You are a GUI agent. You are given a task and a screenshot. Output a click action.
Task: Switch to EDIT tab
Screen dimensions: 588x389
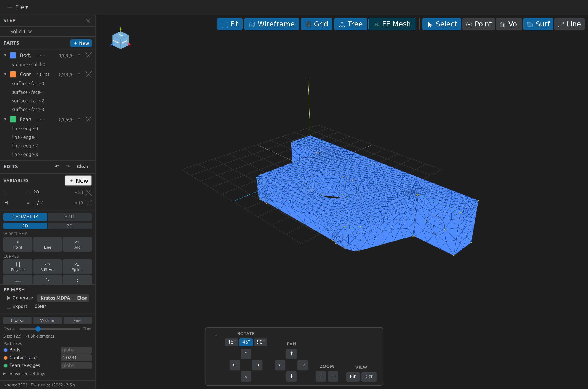(x=70, y=217)
